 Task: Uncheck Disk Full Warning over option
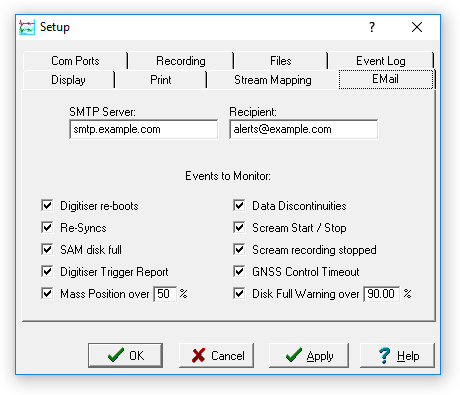[239, 293]
